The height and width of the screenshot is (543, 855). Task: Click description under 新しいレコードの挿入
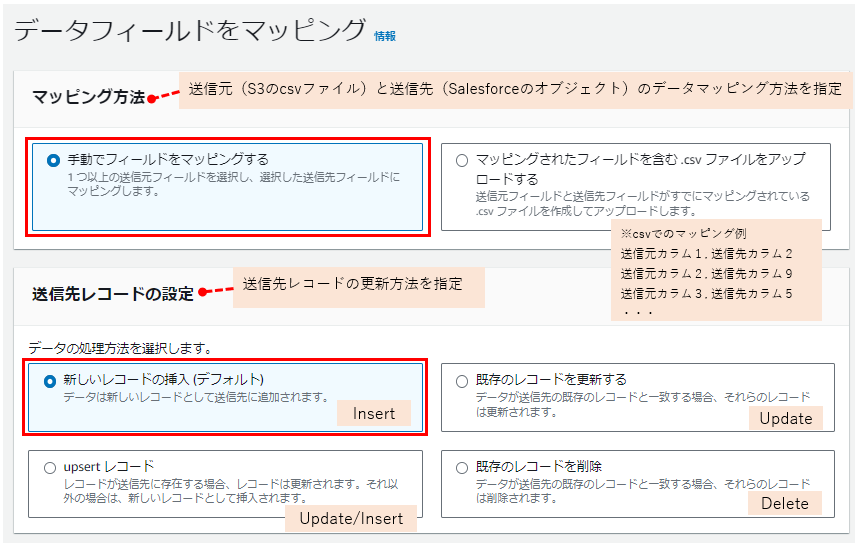coord(196,397)
